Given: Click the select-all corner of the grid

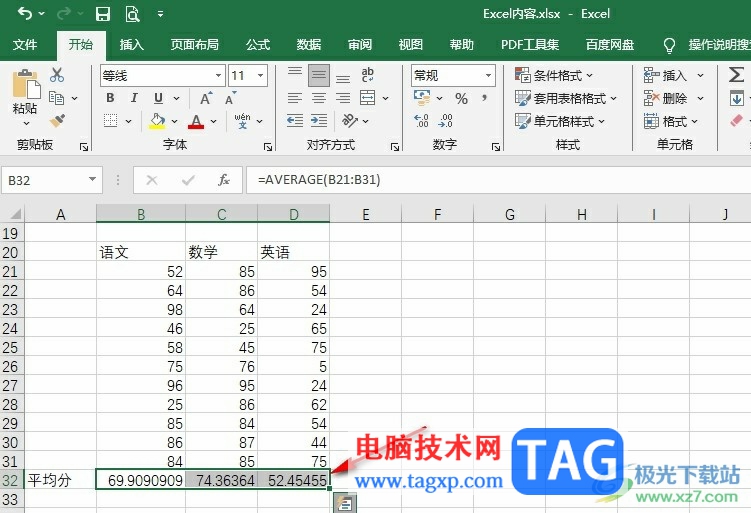Looking at the screenshot, I should (13, 214).
